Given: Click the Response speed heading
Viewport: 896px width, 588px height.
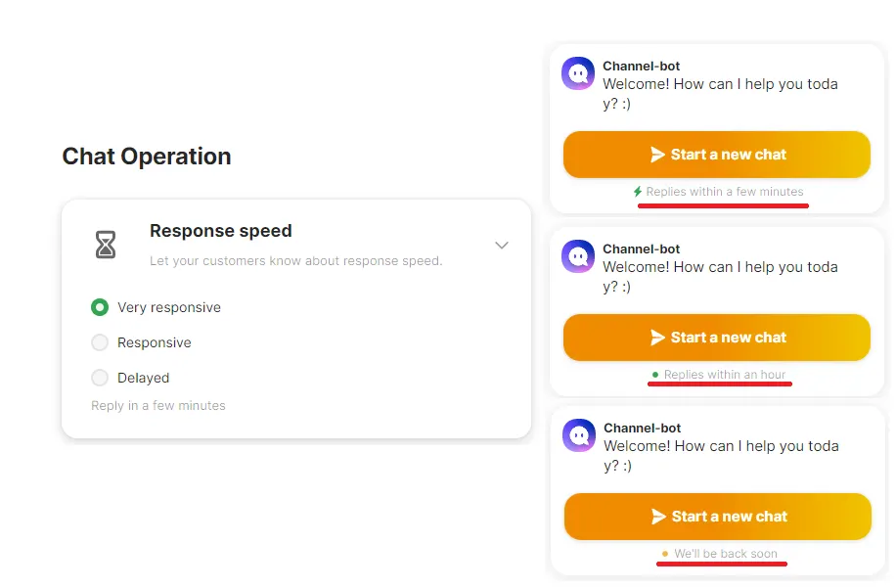Looking at the screenshot, I should point(221,231).
